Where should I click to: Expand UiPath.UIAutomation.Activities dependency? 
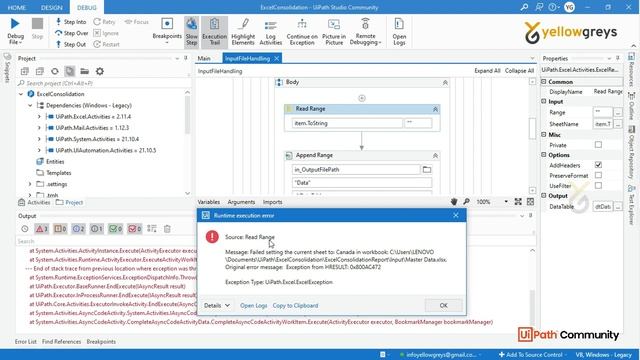tap(39, 150)
